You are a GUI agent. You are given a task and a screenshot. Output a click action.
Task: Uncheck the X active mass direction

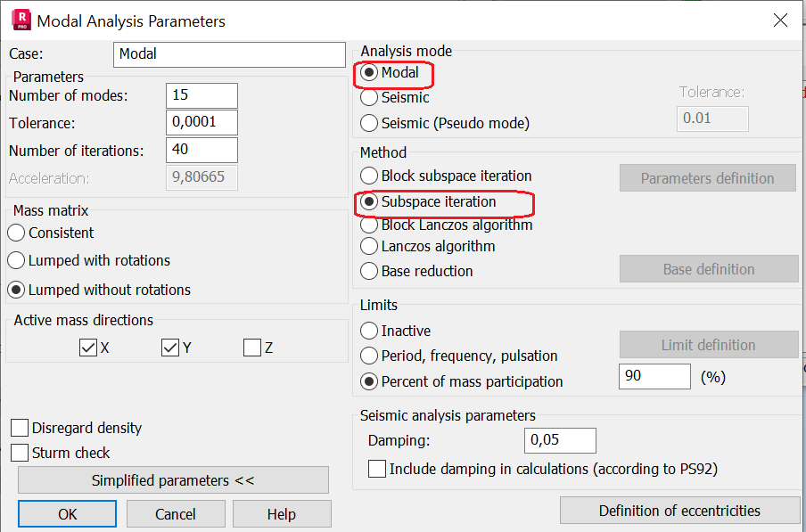88,348
